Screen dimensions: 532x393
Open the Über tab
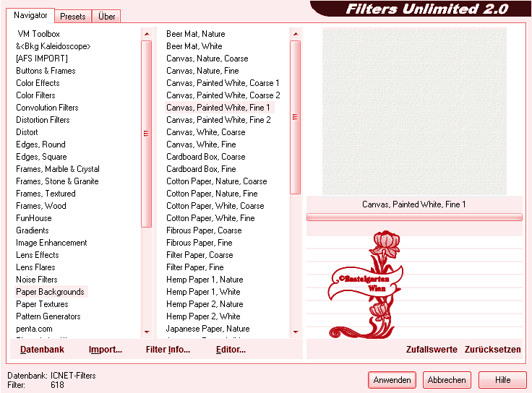pyautogui.click(x=106, y=17)
